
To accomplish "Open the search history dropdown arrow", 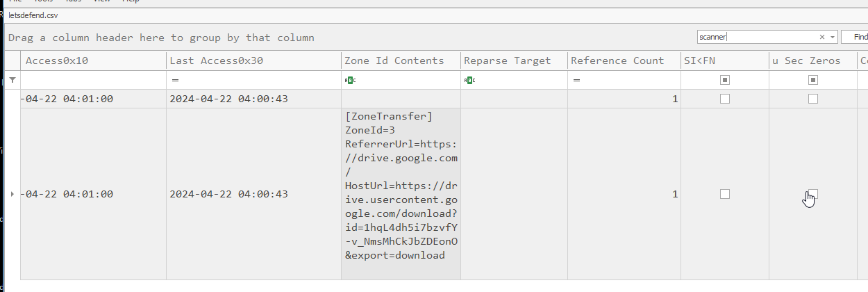I will point(833,37).
